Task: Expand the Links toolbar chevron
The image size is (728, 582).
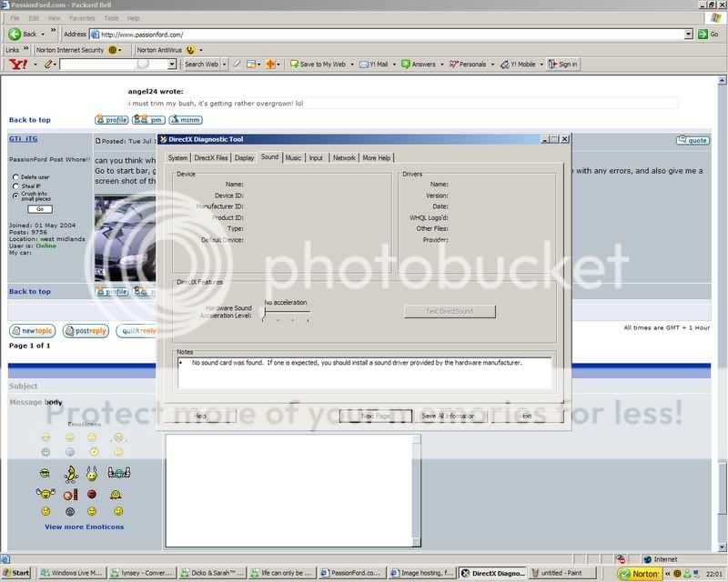Action: pos(26,49)
